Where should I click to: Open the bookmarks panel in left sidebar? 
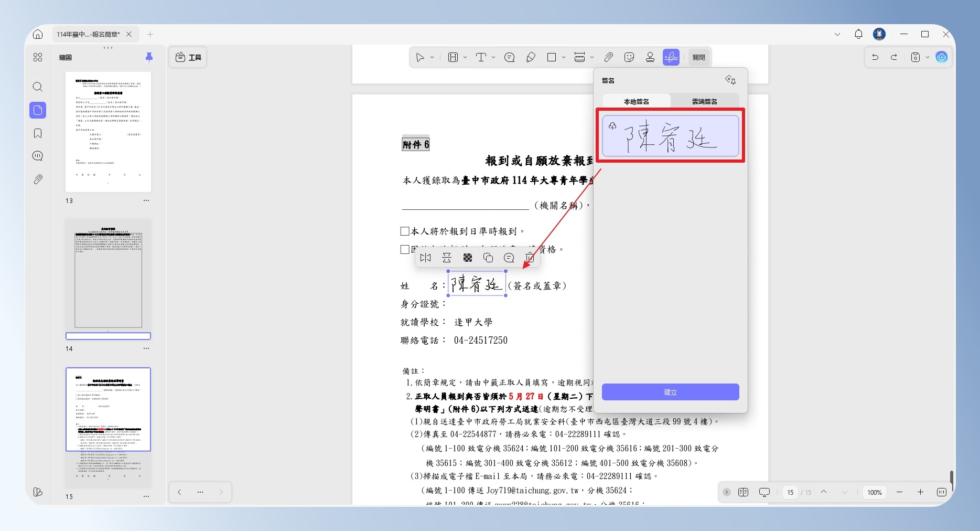pyautogui.click(x=38, y=133)
